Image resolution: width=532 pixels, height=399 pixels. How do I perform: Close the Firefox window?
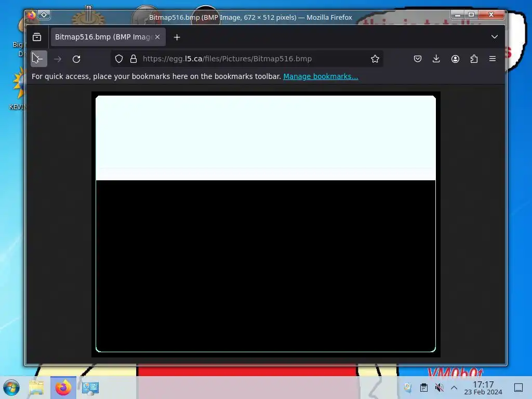click(x=491, y=15)
